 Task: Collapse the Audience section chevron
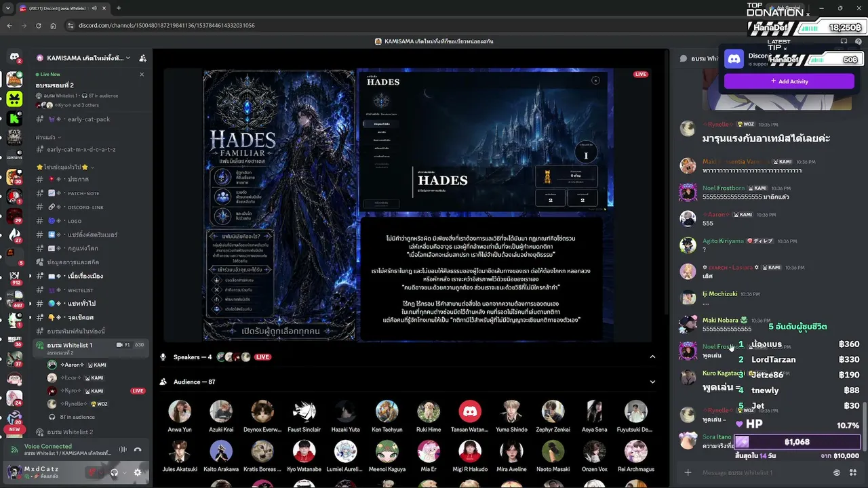coord(652,382)
